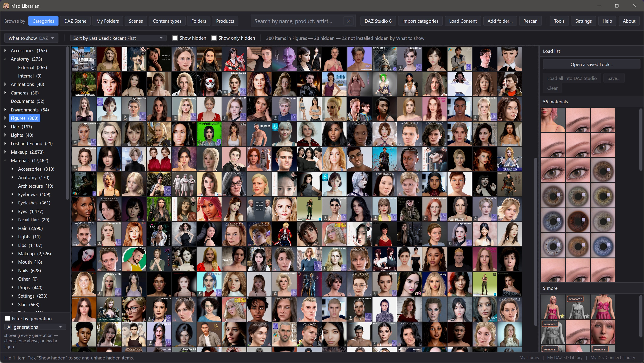Screen dimensions: 644x363
Task: Clear the search field with the X icon
Action: click(x=349, y=21)
